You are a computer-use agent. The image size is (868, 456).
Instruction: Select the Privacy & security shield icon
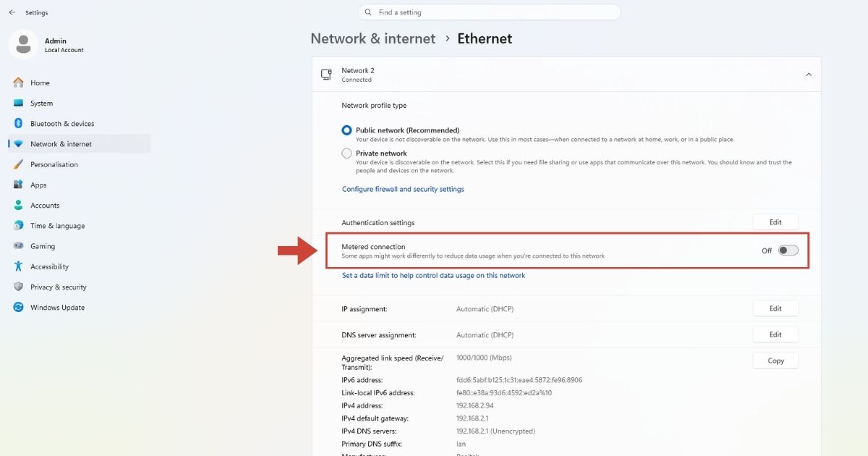18,287
